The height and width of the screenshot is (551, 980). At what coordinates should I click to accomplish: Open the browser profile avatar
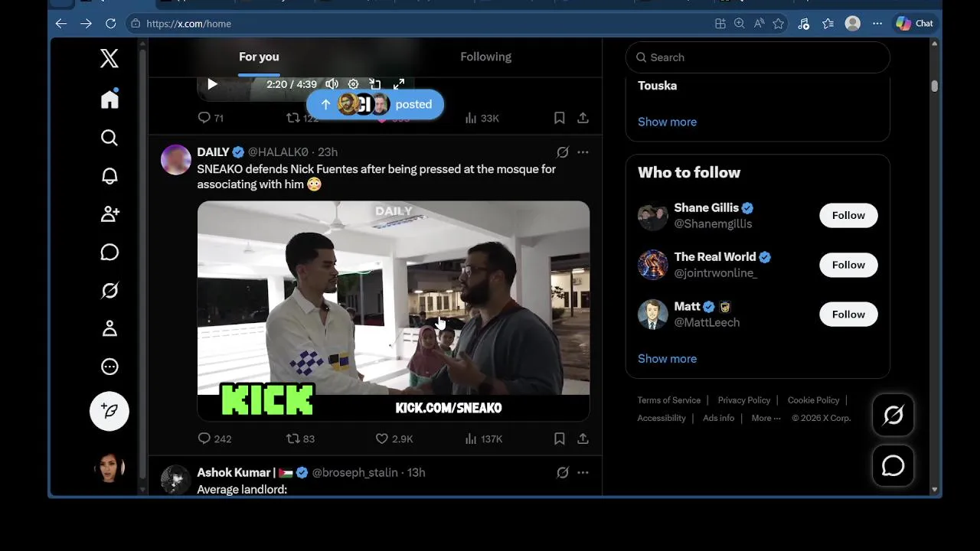(852, 24)
